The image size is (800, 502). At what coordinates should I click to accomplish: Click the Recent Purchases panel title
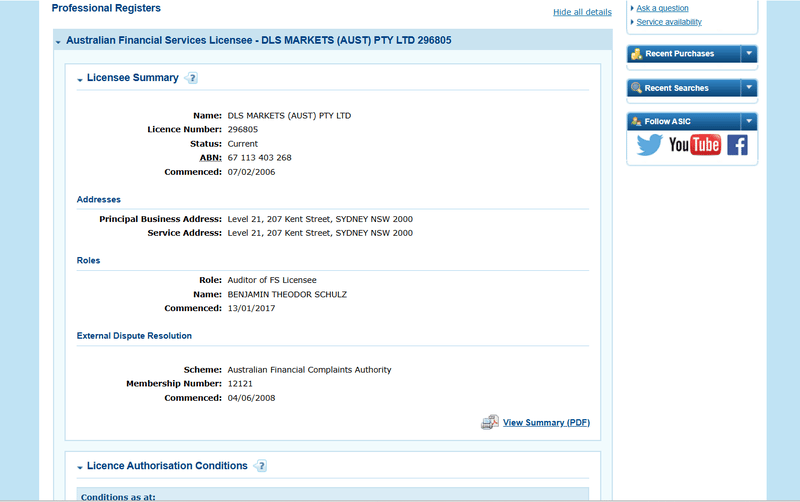(680, 54)
